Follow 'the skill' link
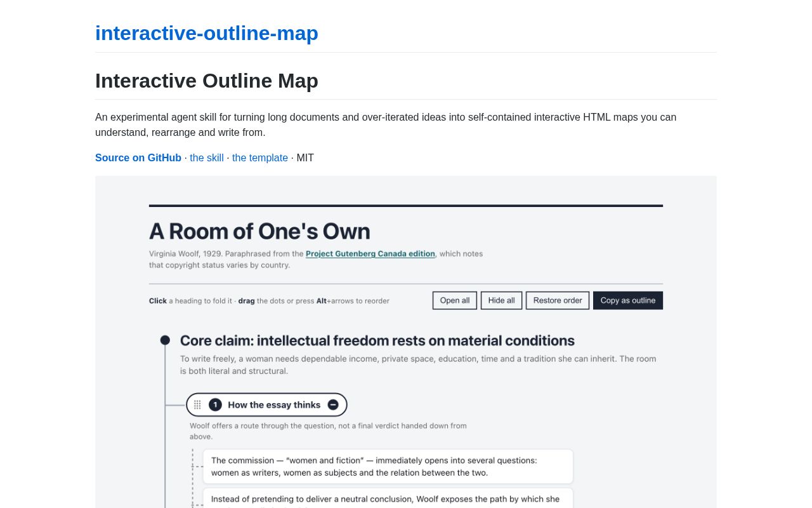 point(207,157)
